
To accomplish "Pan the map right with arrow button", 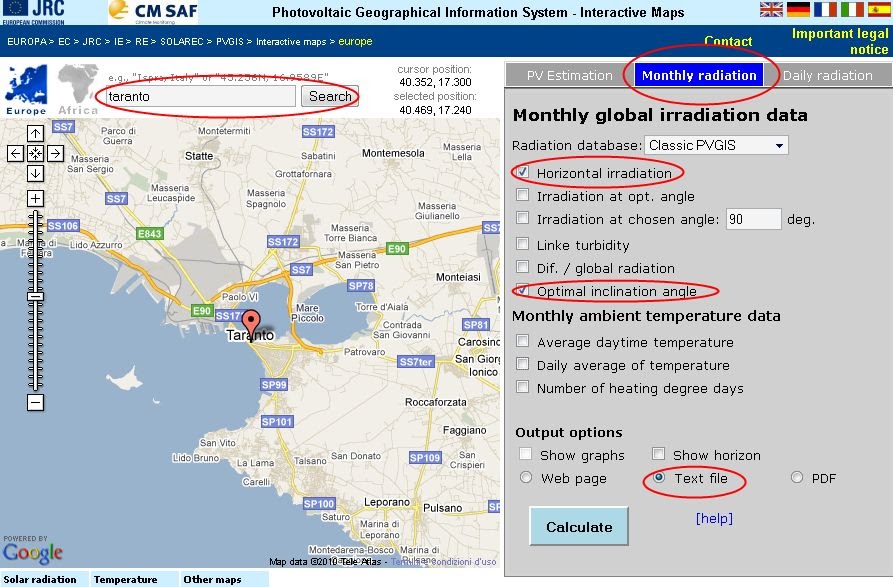I will click(x=55, y=153).
